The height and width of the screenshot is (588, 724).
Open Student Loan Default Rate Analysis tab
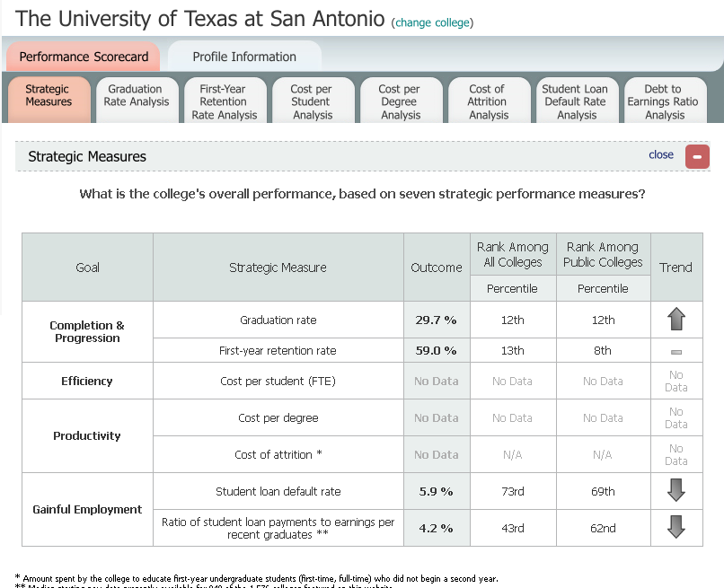click(x=576, y=101)
